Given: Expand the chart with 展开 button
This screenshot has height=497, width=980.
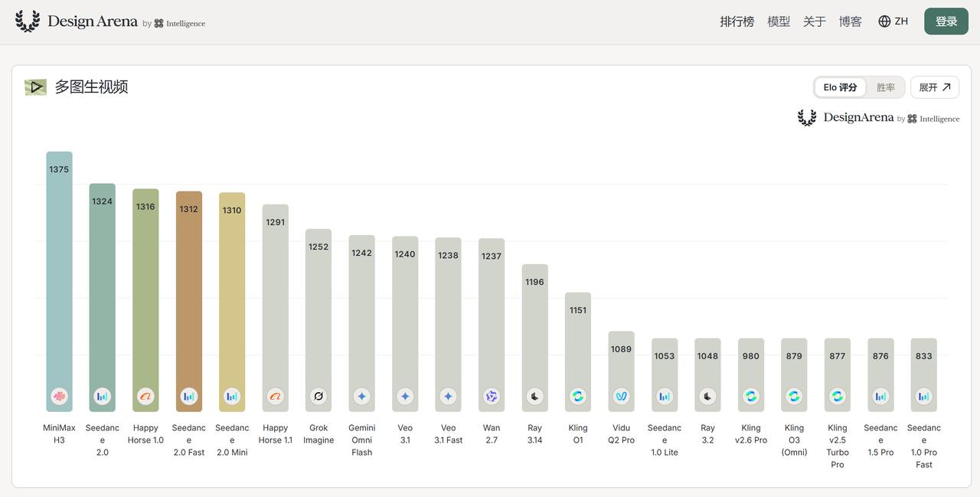Looking at the screenshot, I should (x=935, y=87).
